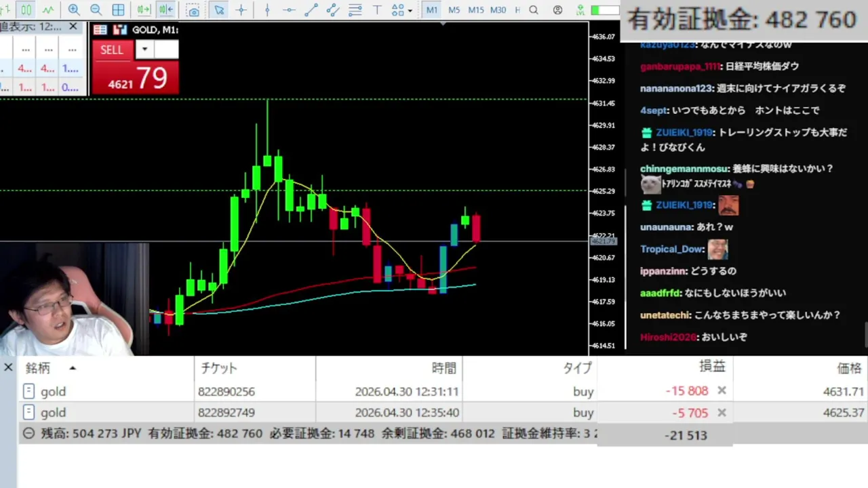Click chat username Tropical_Dow
This screenshot has height=488, width=868.
pos(672,249)
